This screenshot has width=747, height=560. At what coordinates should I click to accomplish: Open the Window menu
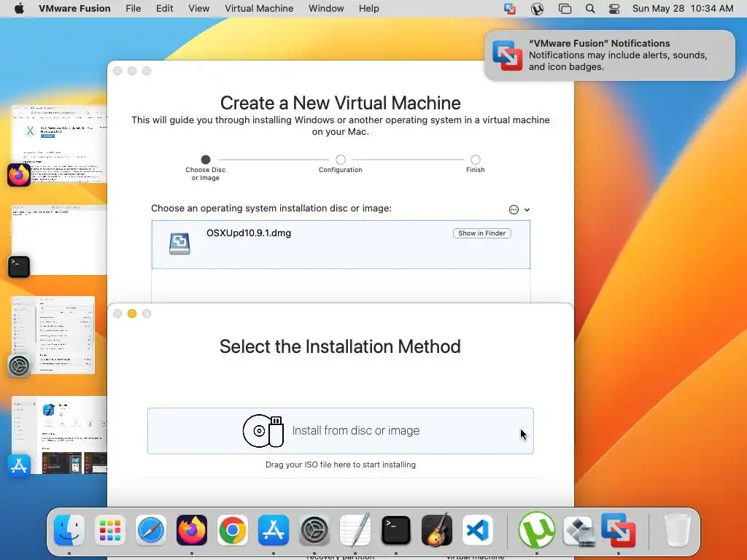tap(326, 8)
